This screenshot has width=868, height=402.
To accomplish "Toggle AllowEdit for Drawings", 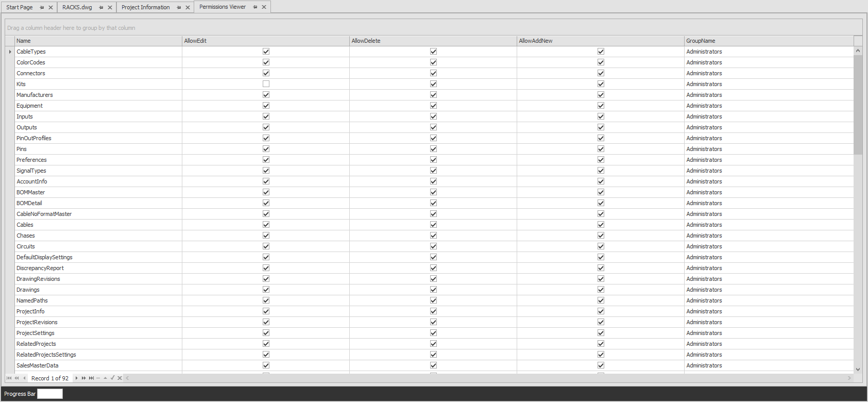I will coord(266,290).
